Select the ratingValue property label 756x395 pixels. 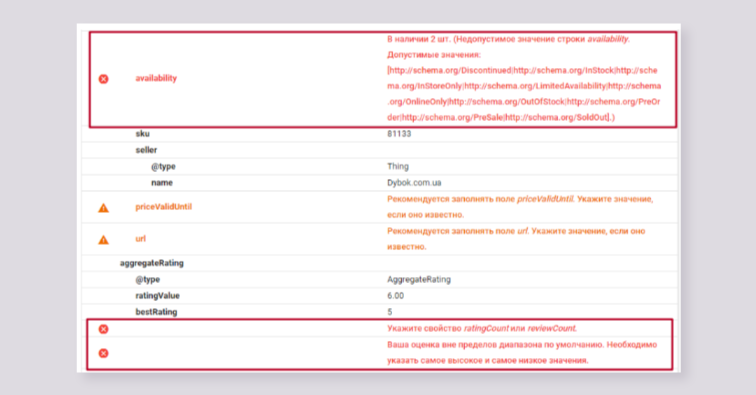[157, 296]
